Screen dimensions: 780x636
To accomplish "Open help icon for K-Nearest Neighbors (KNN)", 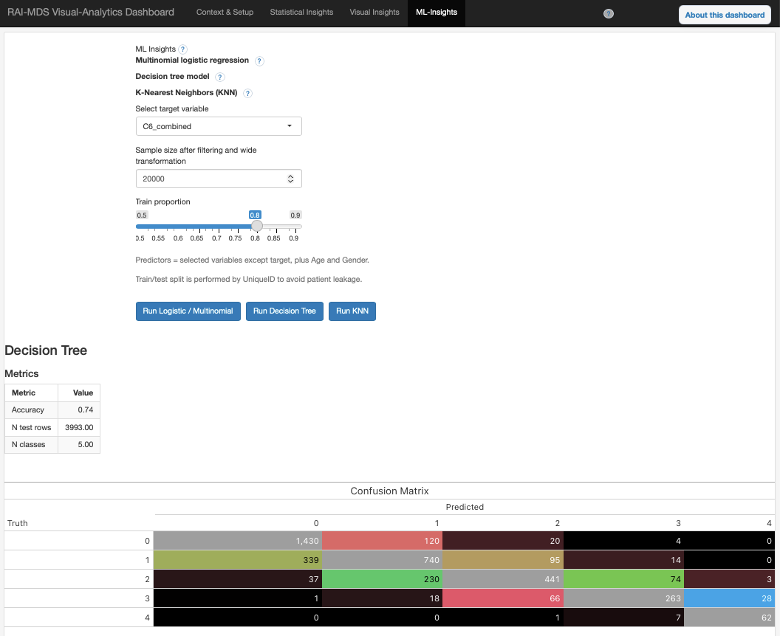I will point(248,93).
